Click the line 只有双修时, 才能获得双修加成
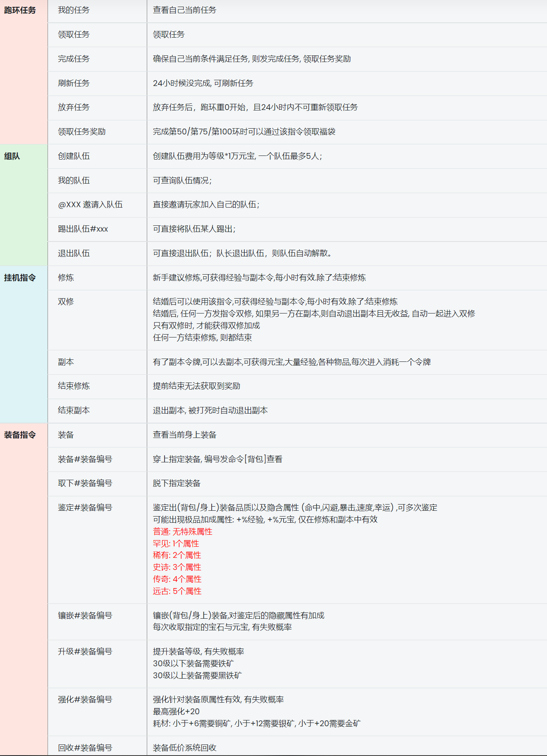The image size is (547, 756). tap(206, 326)
